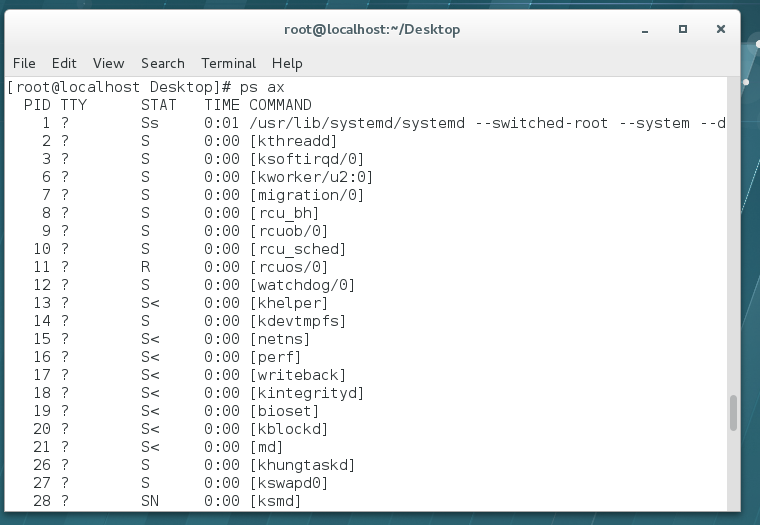This screenshot has width=760, height=525.
Task: Click the [rcuos/0] process entry
Action: pyautogui.click(x=288, y=267)
